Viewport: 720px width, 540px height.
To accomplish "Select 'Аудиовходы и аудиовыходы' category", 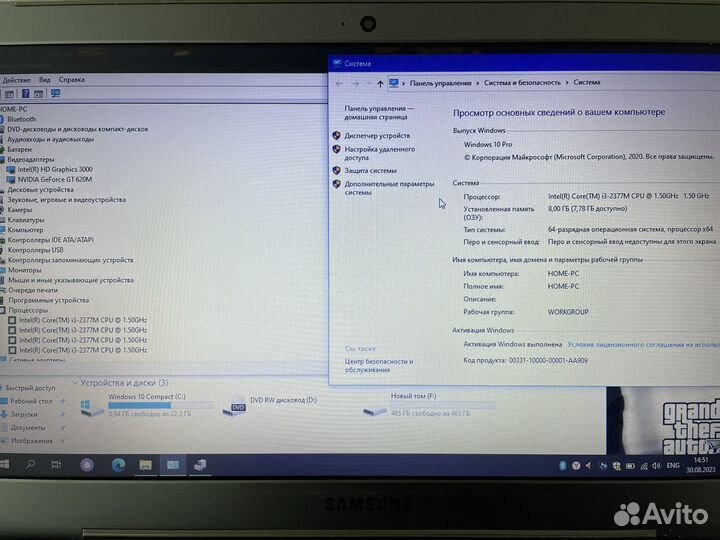I will (50, 139).
